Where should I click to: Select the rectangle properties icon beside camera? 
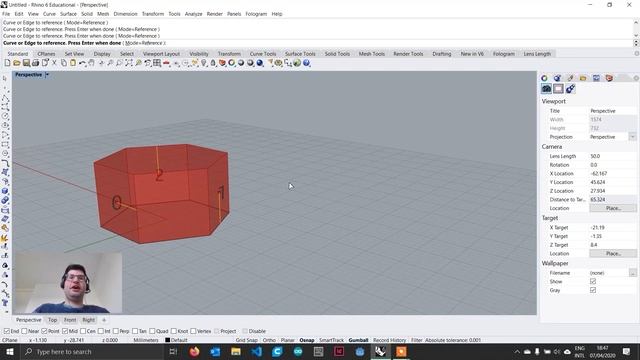tap(558, 89)
